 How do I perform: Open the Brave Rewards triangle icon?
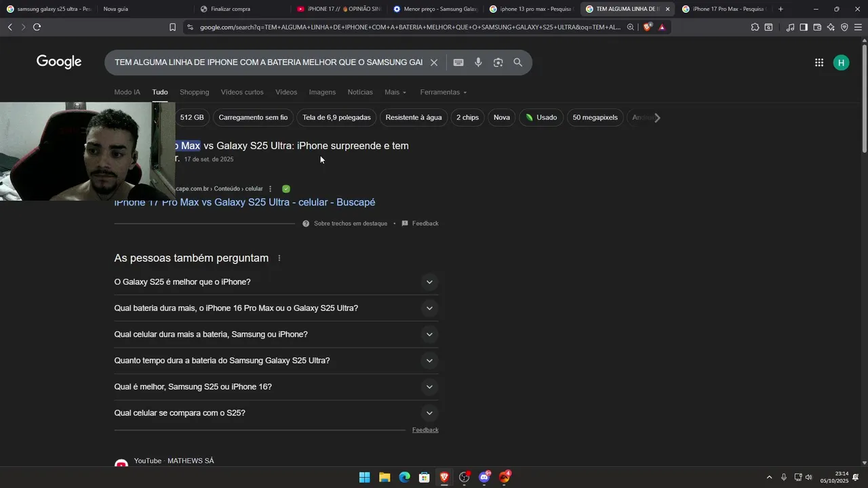pyautogui.click(x=662, y=27)
